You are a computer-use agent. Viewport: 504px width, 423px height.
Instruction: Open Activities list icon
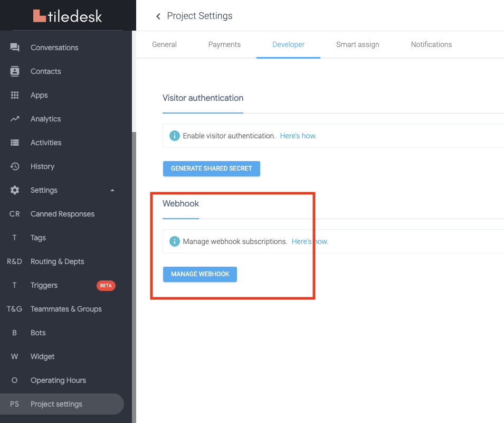[15, 143]
